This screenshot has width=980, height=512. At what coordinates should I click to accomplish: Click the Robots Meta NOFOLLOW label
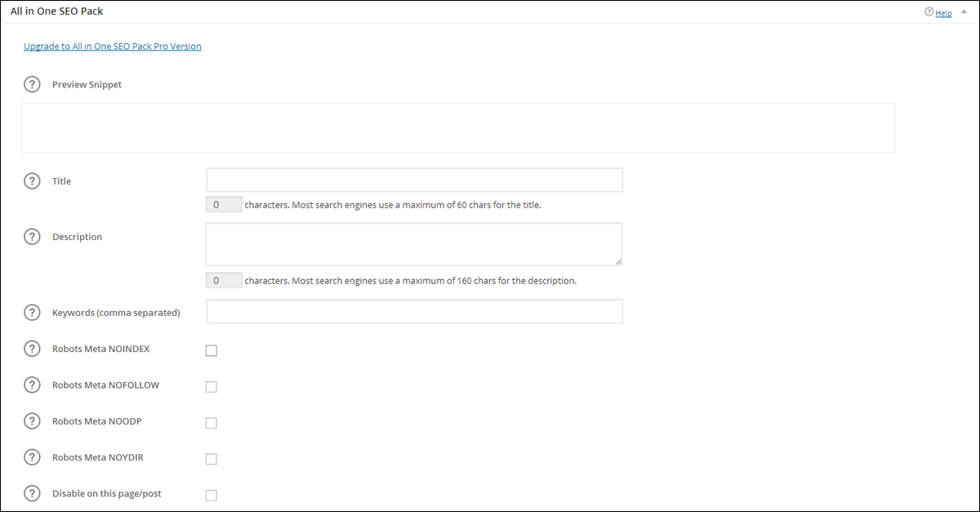[105, 385]
